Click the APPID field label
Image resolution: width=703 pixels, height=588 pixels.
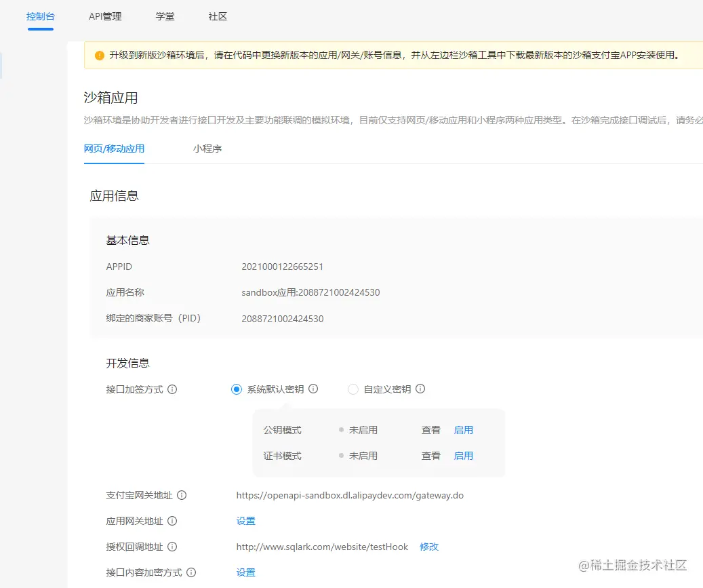(x=119, y=267)
